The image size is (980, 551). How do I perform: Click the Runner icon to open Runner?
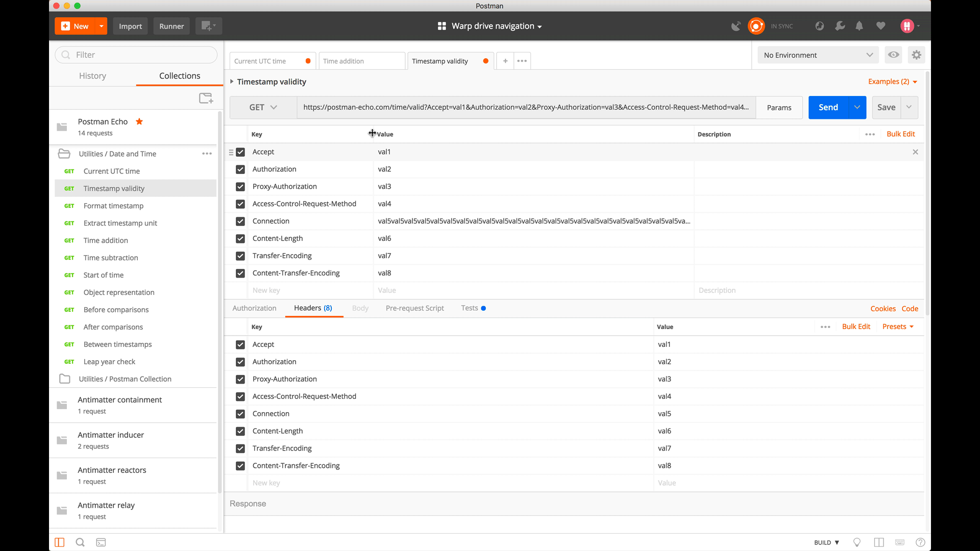point(171,26)
